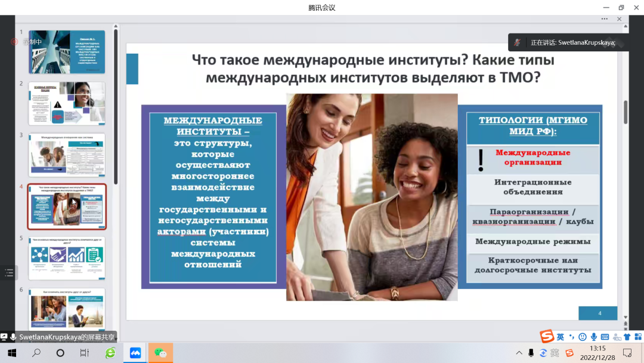Select slide 1 thumbnail

[x=67, y=52]
